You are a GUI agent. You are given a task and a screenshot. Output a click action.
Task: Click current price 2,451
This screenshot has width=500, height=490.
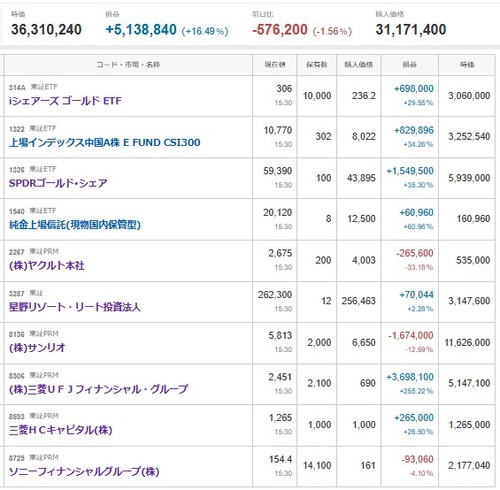[x=280, y=377]
